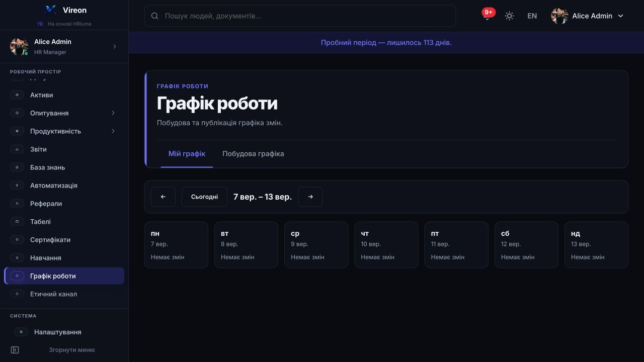Open Навчання from the sidebar menu

pos(64,258)
